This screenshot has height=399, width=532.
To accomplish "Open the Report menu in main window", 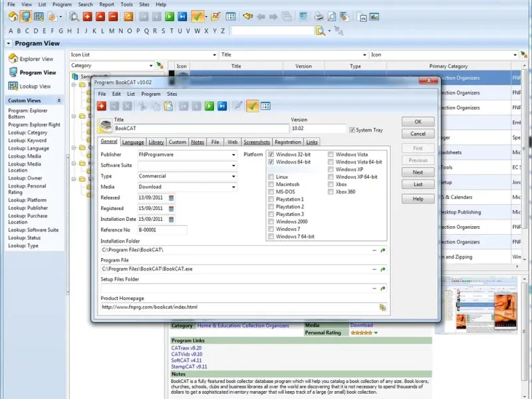I will pos(106,5).
